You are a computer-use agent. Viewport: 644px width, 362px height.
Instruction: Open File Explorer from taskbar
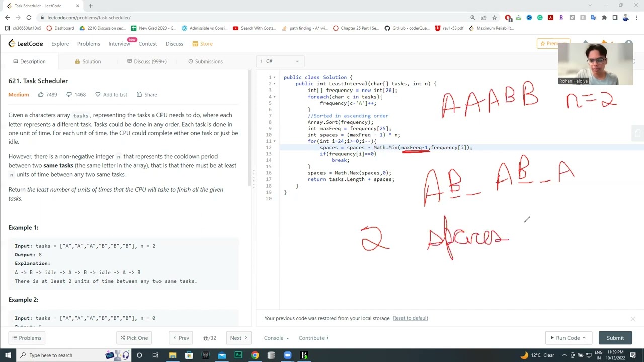tap(173, 355)
